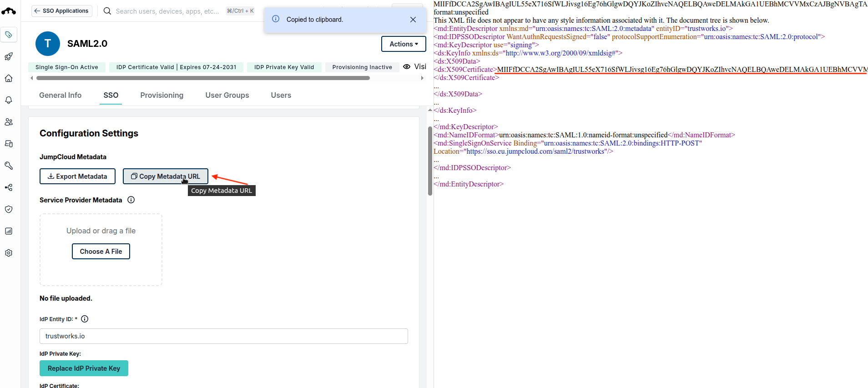Switch to the User Groups tab
The height and width of the screenshot is (388, 868).
[227, 95]
